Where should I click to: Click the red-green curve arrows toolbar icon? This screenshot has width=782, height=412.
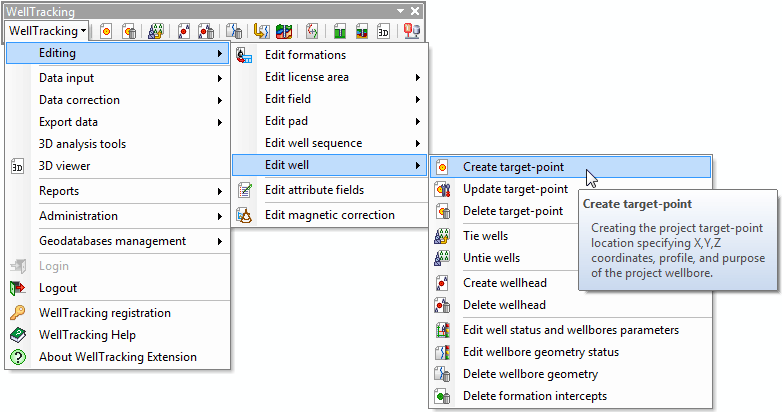coord(312,31)
